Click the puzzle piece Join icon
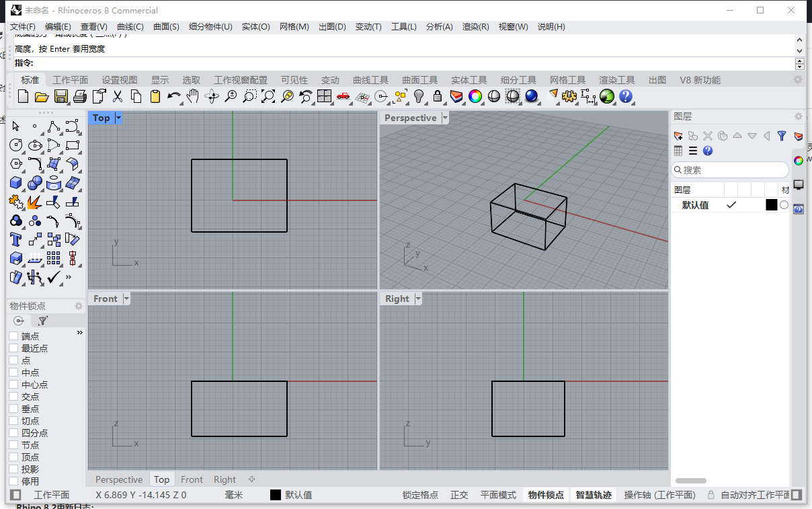The image size is (812, 509). coord(16,202)
